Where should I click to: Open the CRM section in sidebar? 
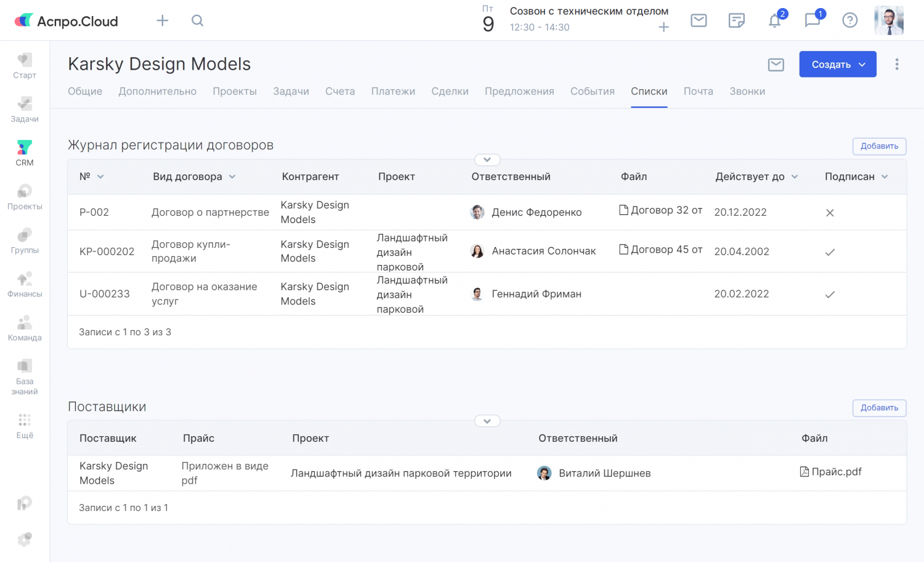point(25,153)
